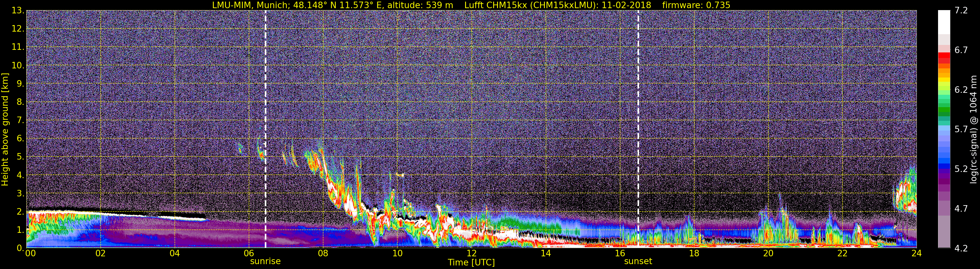Click height axis tick '8.'
Screen dimensions: 980x269
coord(20,102)
